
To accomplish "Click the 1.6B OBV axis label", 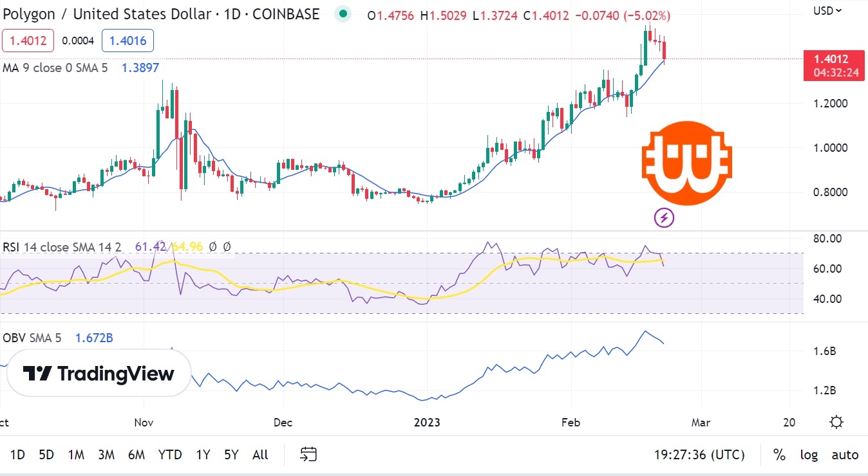I will pos(824,351).
